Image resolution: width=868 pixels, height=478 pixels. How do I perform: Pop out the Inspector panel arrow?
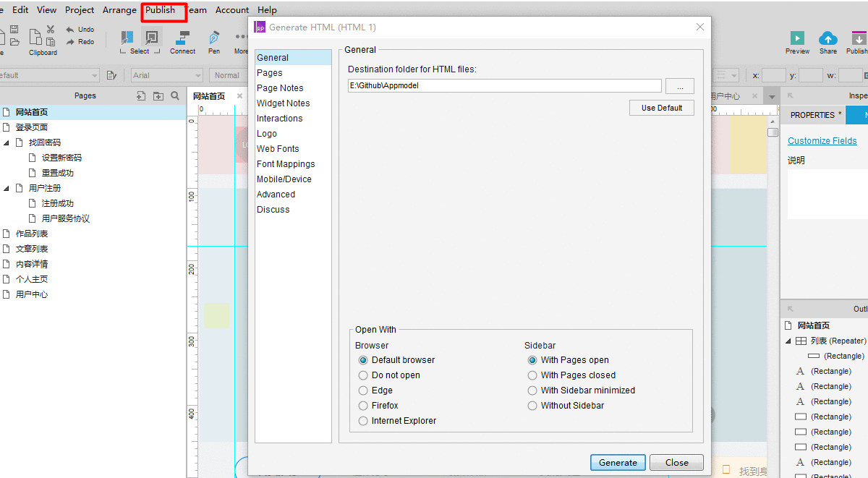(x=790, y=95)
